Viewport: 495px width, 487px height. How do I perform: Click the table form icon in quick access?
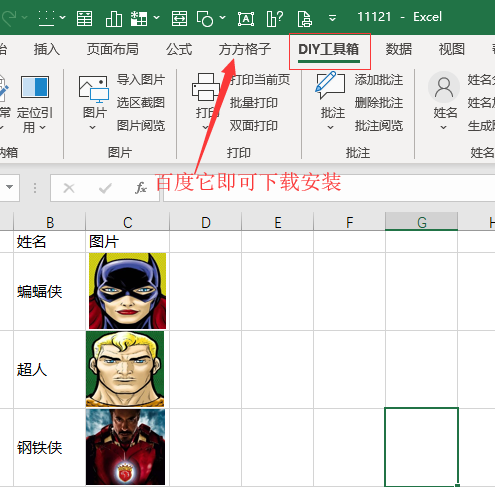(x=85, y=18)
